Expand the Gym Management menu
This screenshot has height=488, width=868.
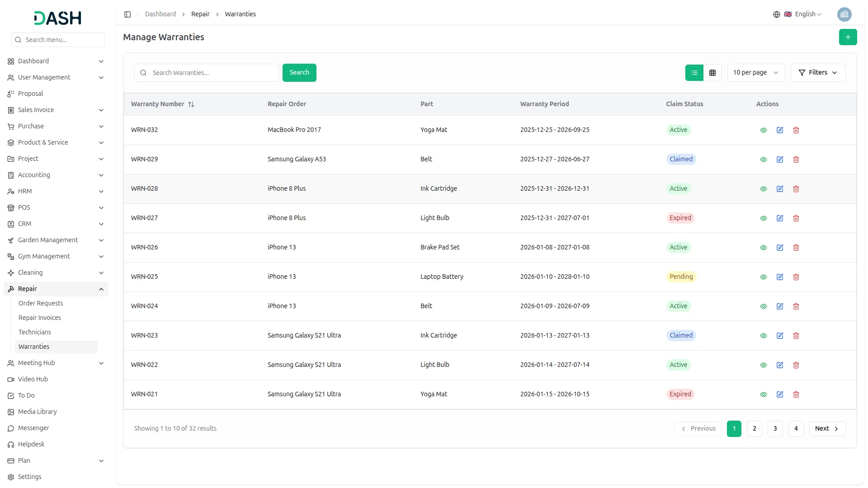pos(56,257)
